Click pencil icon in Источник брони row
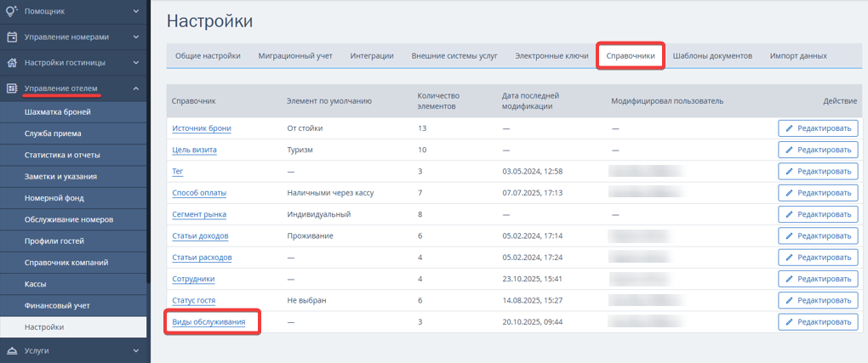Image resolution: width=868 pixels, height=363 pixels. [x=790, y=128]
